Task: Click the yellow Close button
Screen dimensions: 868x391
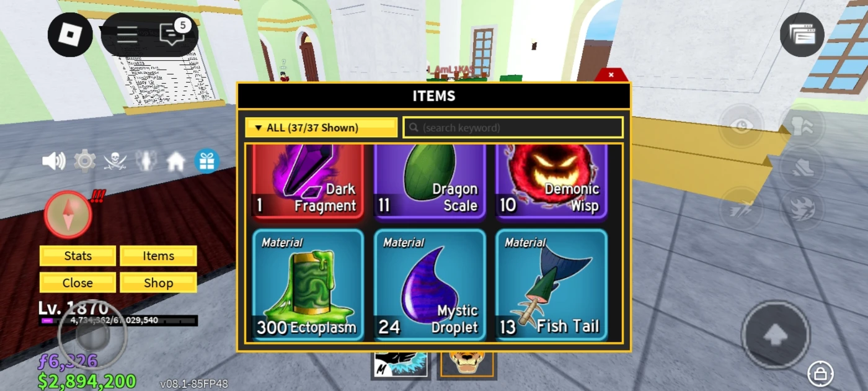Action: pyautogui.click(x=77, y=282)
